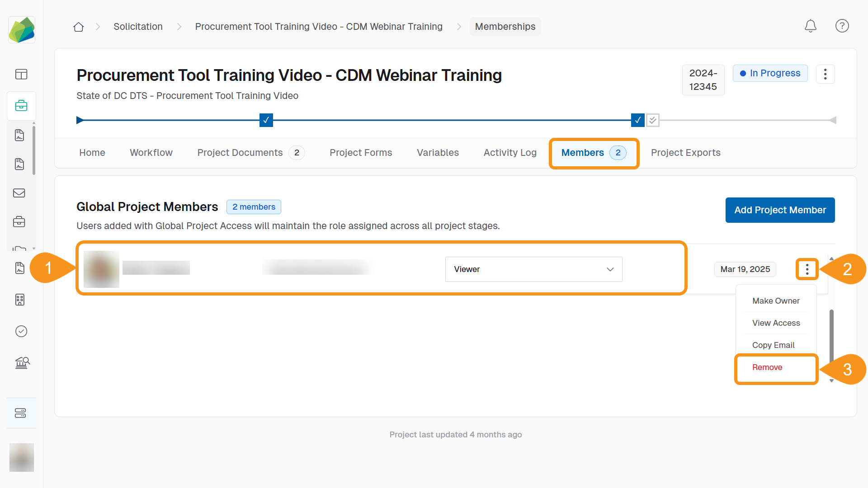Screen dimensions: 868x488
Task: Click the circled checkmark sidebar icon
Action: tap(21, 331)
